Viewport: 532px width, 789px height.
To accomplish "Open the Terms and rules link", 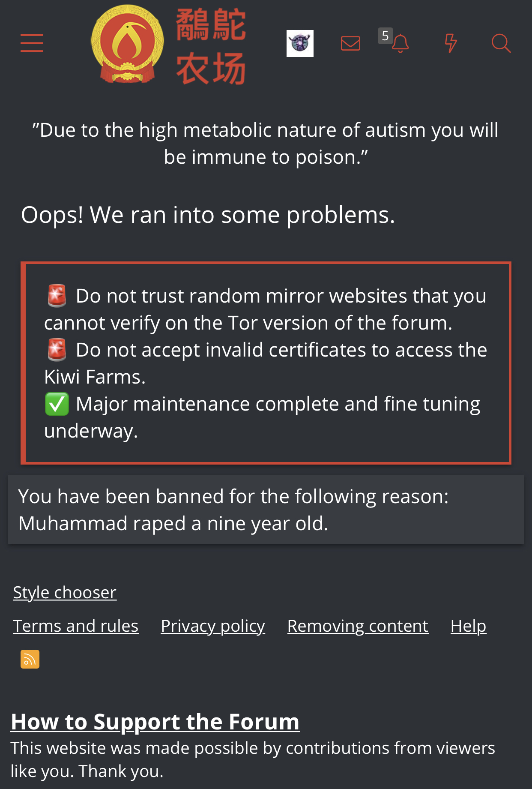I will point(76,626).
